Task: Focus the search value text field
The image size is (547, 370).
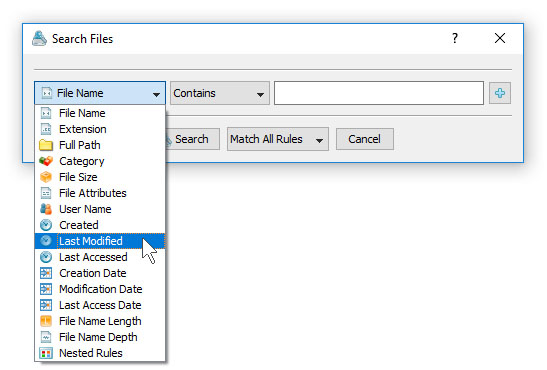Action: point(379,93)
